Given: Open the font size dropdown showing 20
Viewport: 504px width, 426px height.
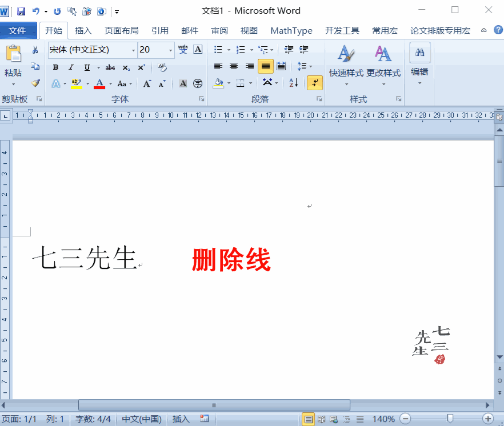Looking at the screenshot, I should click(170, 50).
